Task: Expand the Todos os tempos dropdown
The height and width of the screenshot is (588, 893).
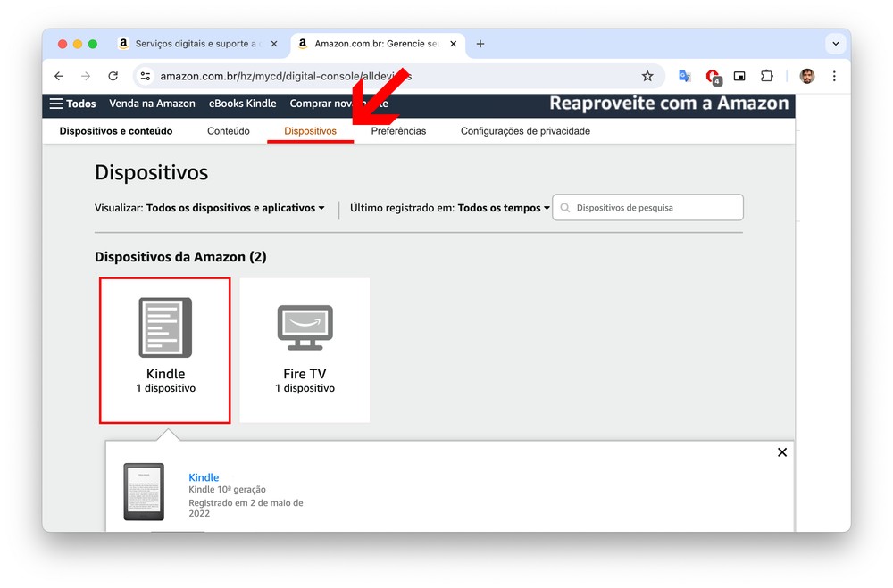Action: (x=504, y=208)
